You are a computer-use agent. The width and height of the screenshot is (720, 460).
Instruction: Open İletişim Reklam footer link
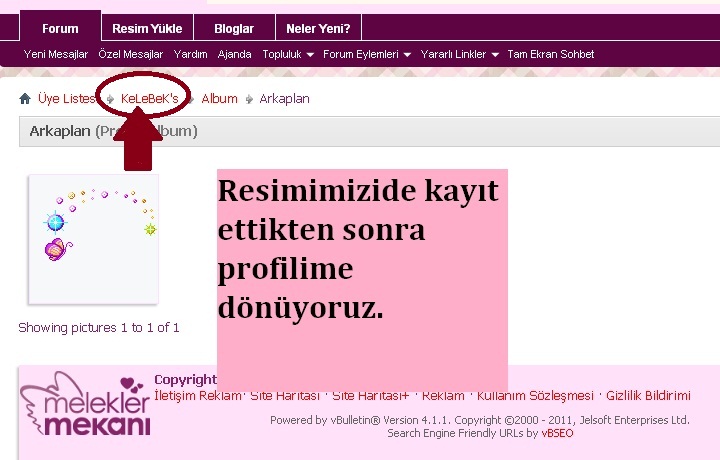click(x=198, y=395)
